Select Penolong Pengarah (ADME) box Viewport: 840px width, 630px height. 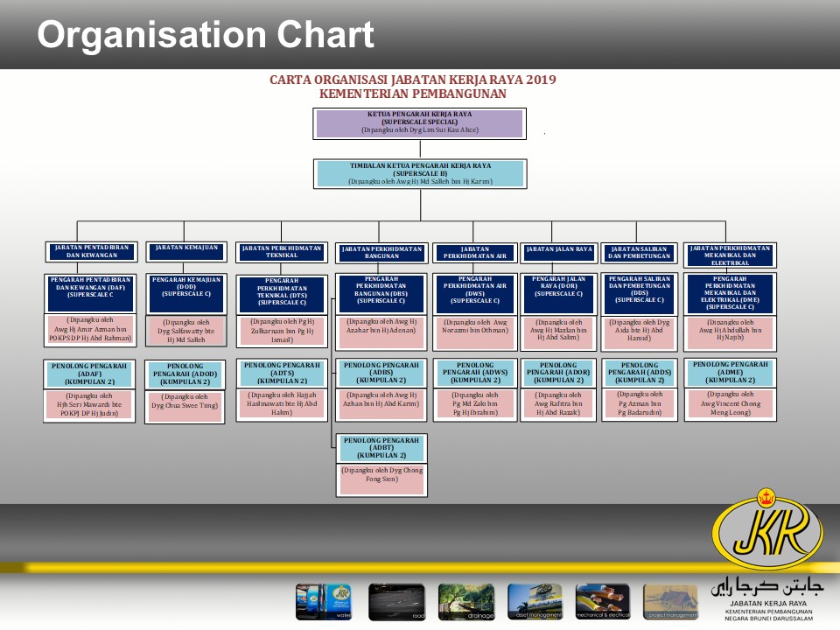[730, 373]
